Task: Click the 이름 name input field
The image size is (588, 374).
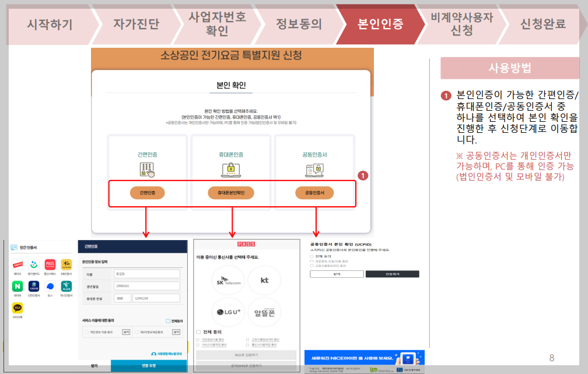Action: click(x=146, y=274)
